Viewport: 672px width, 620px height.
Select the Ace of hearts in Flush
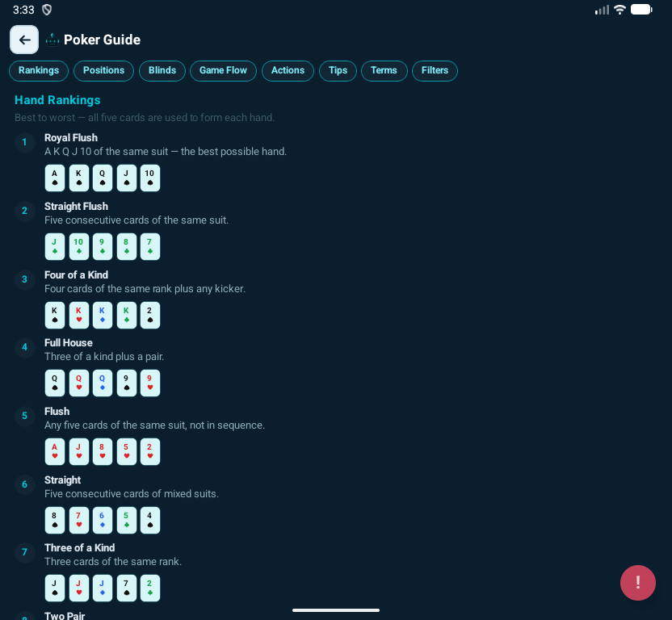[55, 451]
